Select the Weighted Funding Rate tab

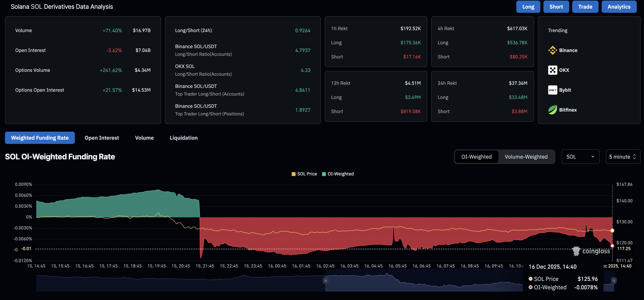tap(40, 138)
